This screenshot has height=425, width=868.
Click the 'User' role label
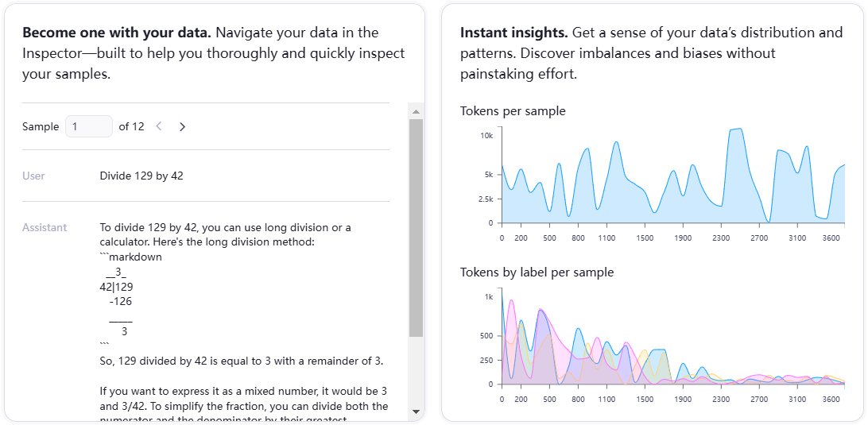33,176
